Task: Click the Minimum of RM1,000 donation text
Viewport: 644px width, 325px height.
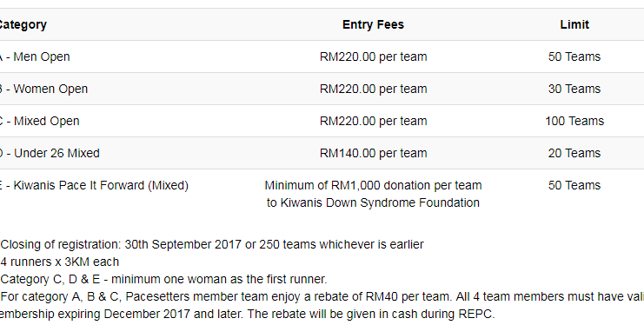Action: point(373,185)
